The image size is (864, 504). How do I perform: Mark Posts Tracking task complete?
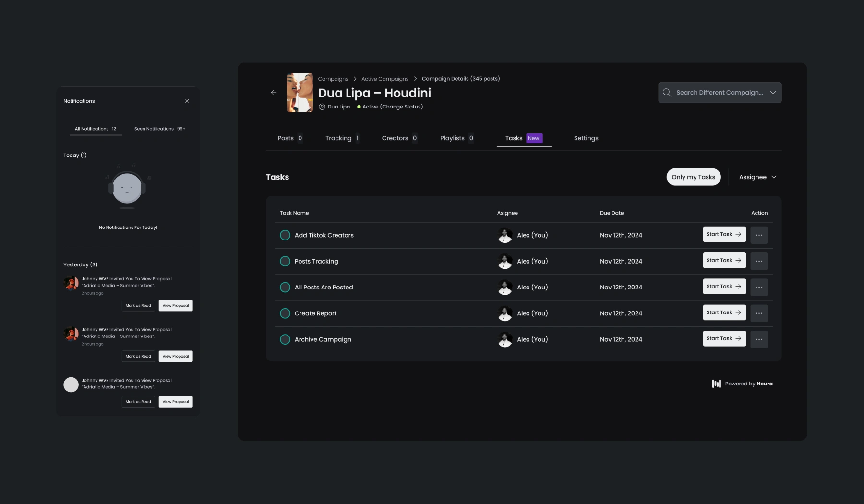(285, 261)
